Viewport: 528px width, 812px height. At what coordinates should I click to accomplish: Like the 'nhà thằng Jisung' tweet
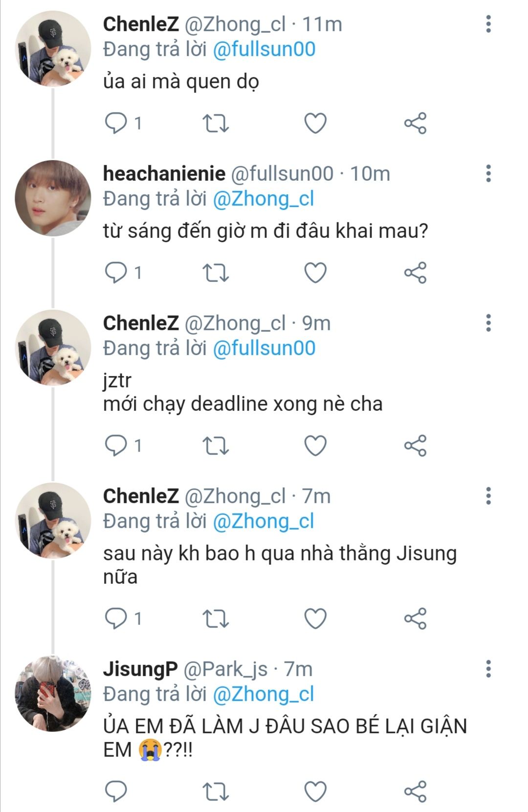click(x=315, y=619)
